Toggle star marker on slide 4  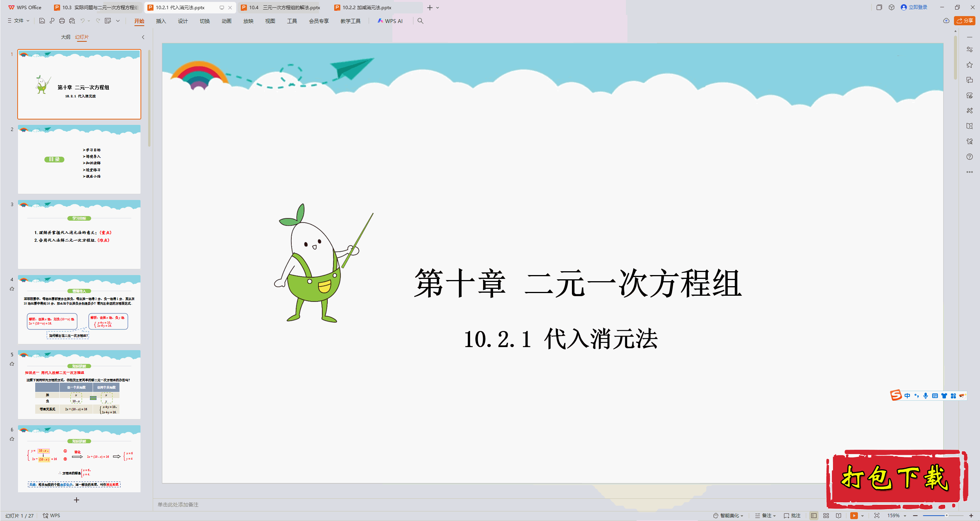pyautogui.click(x=12, y=289)
